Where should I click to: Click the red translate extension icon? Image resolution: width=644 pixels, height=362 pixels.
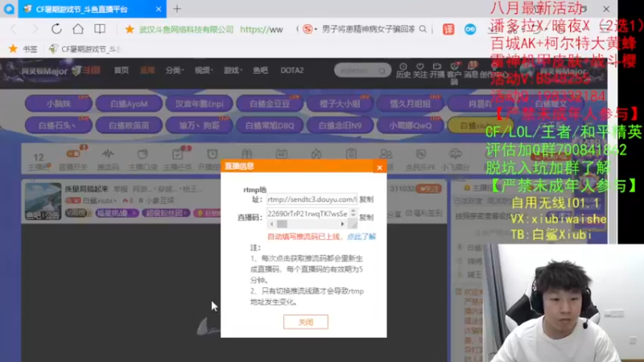click(448, 29)
